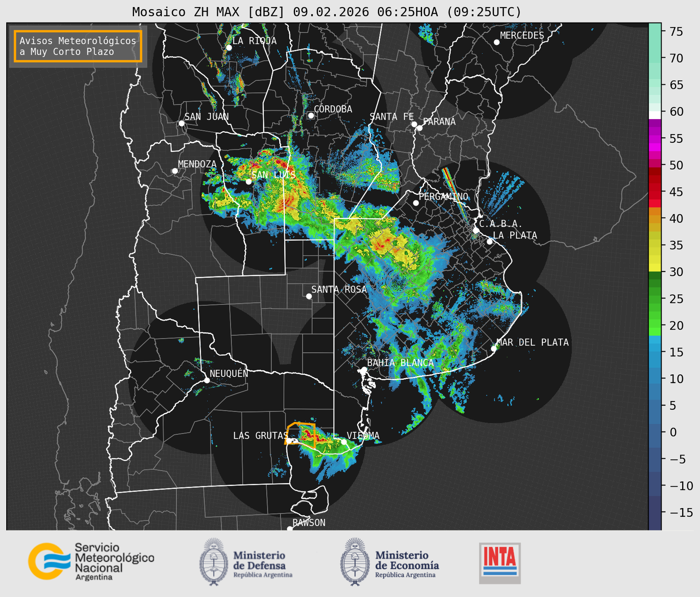
Task: Click the 0 value on the colorbar
Action: (673, 432)
